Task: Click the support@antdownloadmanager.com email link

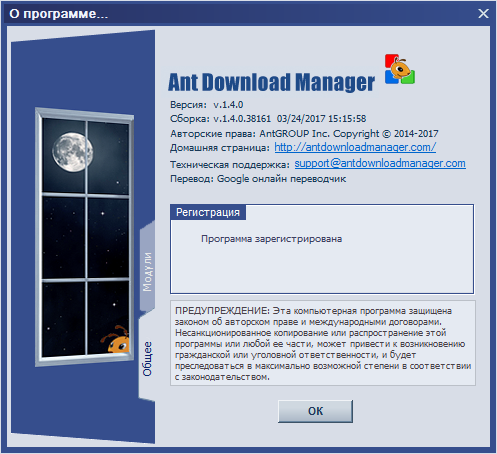Action: click(x=380, y=163)
